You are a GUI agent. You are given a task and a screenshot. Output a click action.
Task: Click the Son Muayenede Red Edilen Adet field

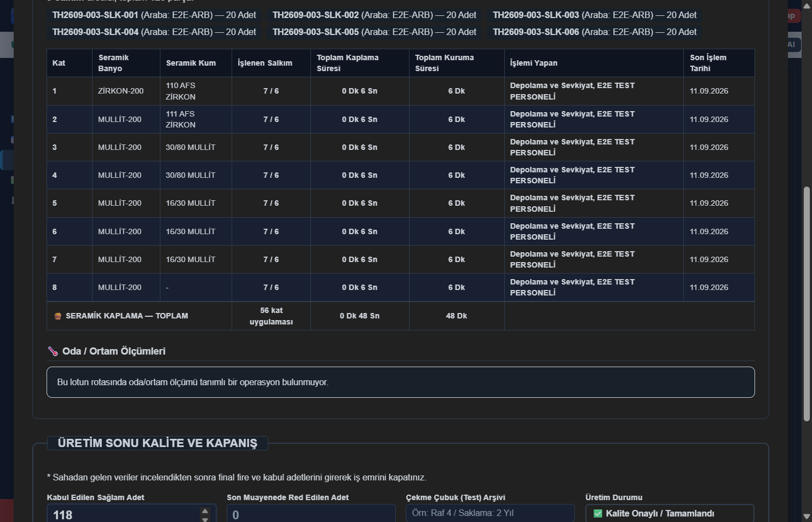coord(311,514)
